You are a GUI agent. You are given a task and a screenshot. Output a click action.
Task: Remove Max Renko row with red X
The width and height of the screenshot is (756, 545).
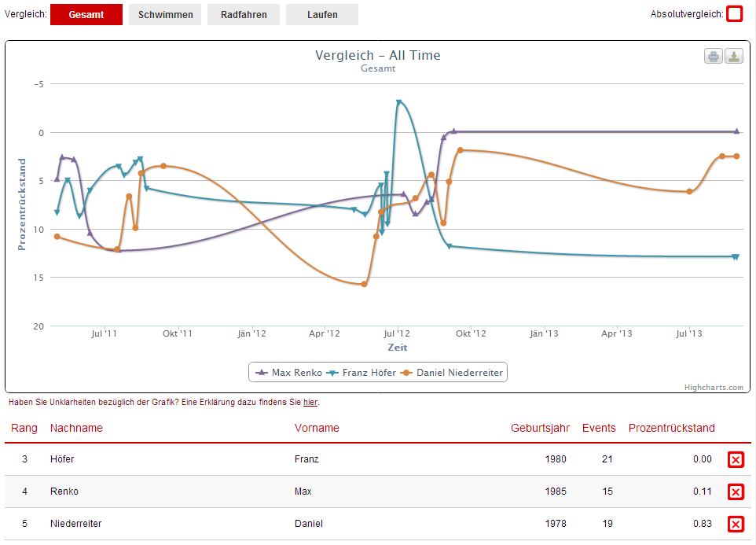click(736, 492)
